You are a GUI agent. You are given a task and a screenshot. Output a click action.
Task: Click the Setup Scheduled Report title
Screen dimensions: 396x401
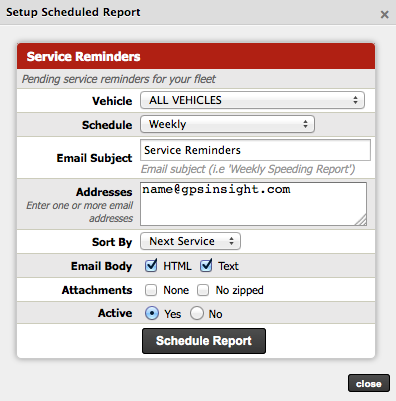coord(73,12)
